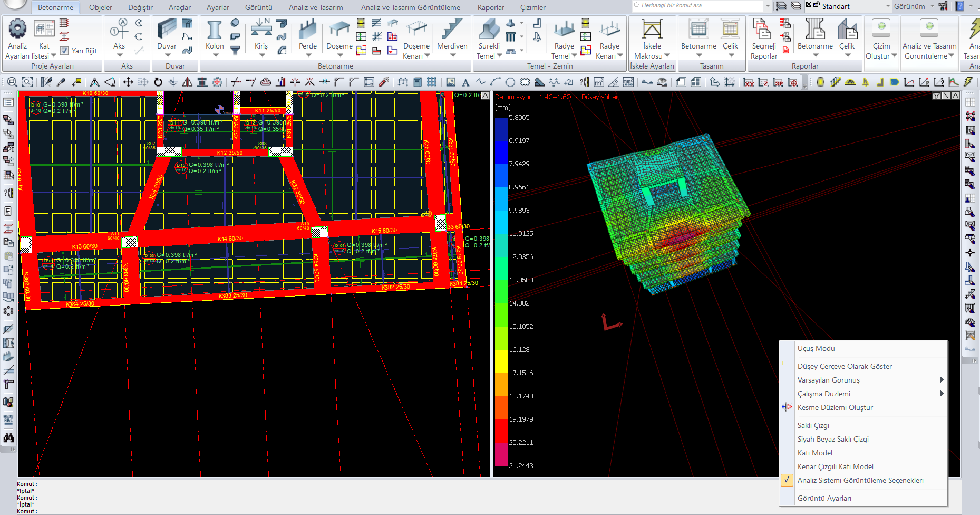Screen dimensions: 980x515
Task: Click the Siyah Beyaz Saklı Çizgi entry
Action: 833,439
